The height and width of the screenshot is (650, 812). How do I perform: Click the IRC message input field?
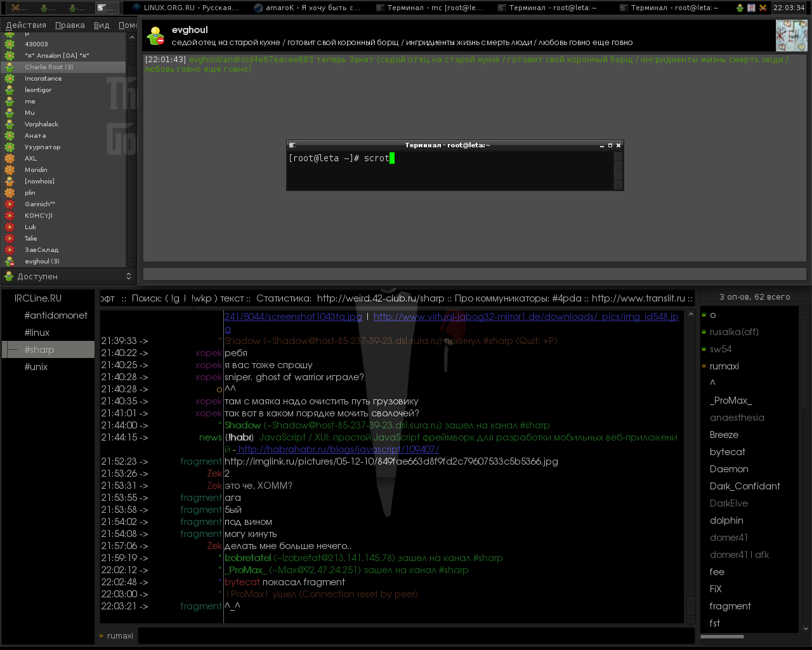(x=416, y=635)
